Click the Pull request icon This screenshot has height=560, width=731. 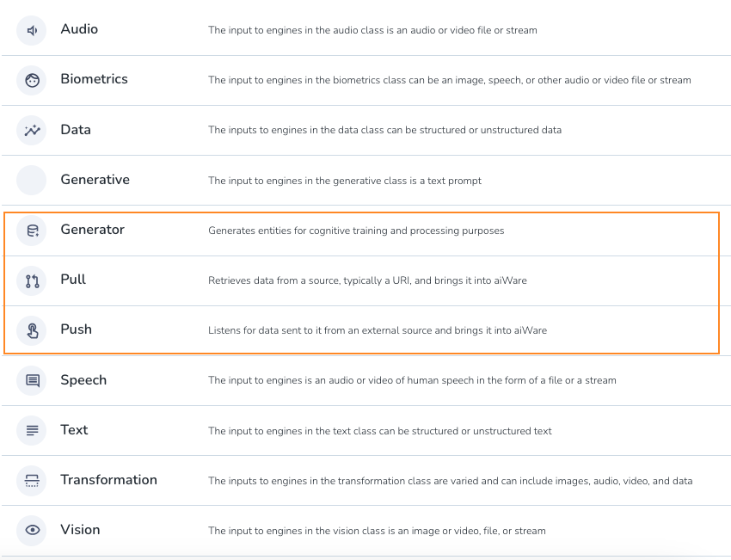coord(32,280)
